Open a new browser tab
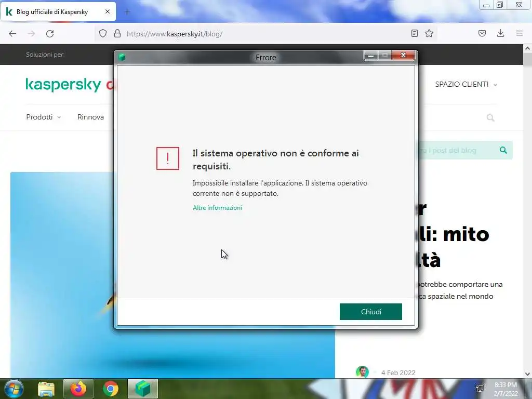 [127, 12]
